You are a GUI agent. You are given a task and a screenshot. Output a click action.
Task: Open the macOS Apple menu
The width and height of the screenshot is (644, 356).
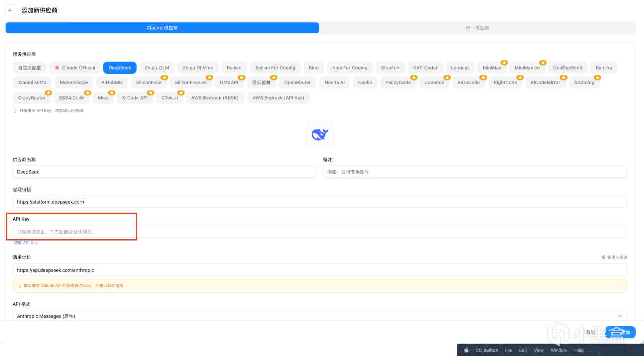(466, 350)
